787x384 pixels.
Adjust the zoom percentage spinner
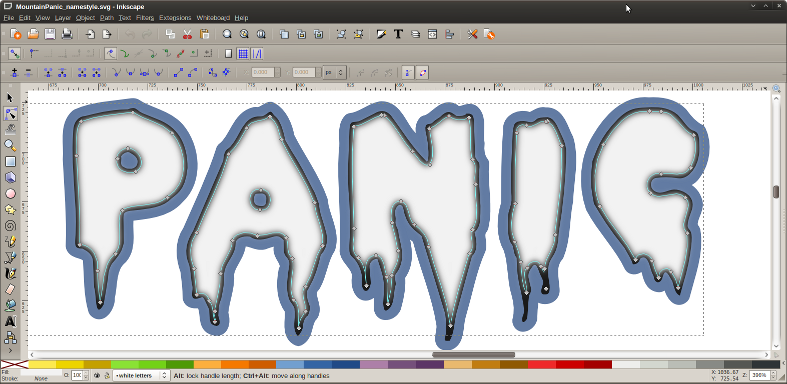(x=774, y=375)
